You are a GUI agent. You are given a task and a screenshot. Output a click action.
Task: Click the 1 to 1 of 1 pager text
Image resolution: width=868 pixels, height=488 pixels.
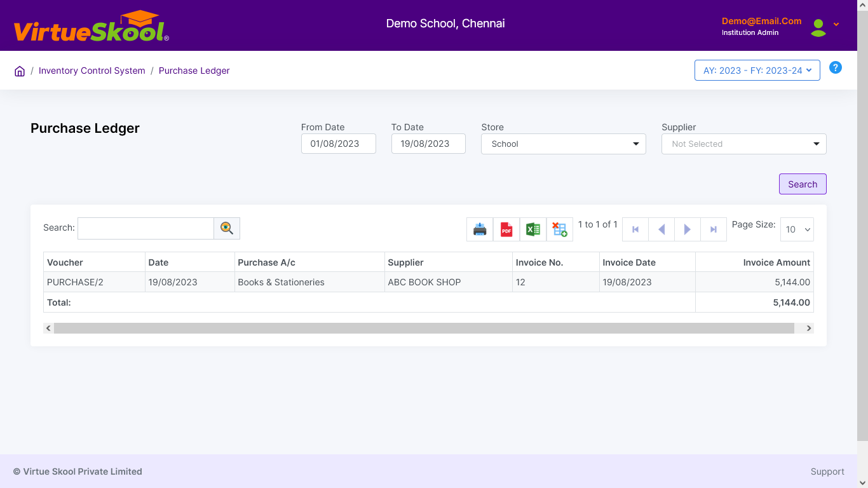point(597,224)
